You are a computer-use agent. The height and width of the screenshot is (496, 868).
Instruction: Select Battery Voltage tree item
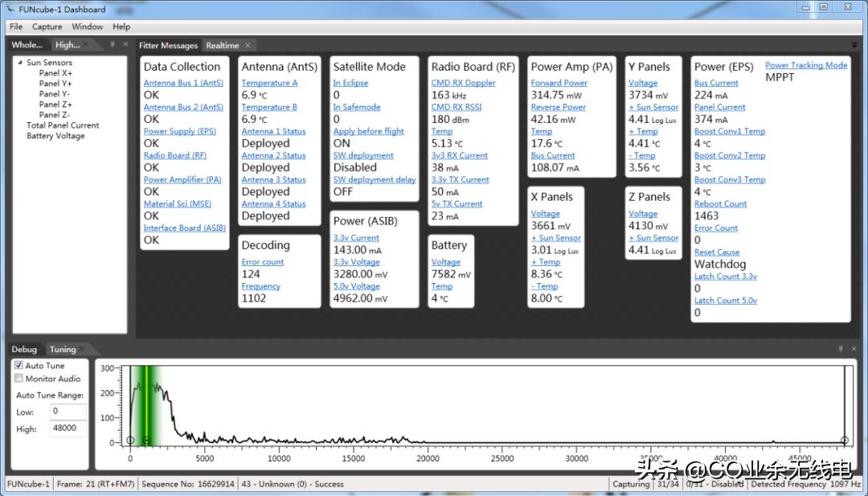click(x=56, y=136)
